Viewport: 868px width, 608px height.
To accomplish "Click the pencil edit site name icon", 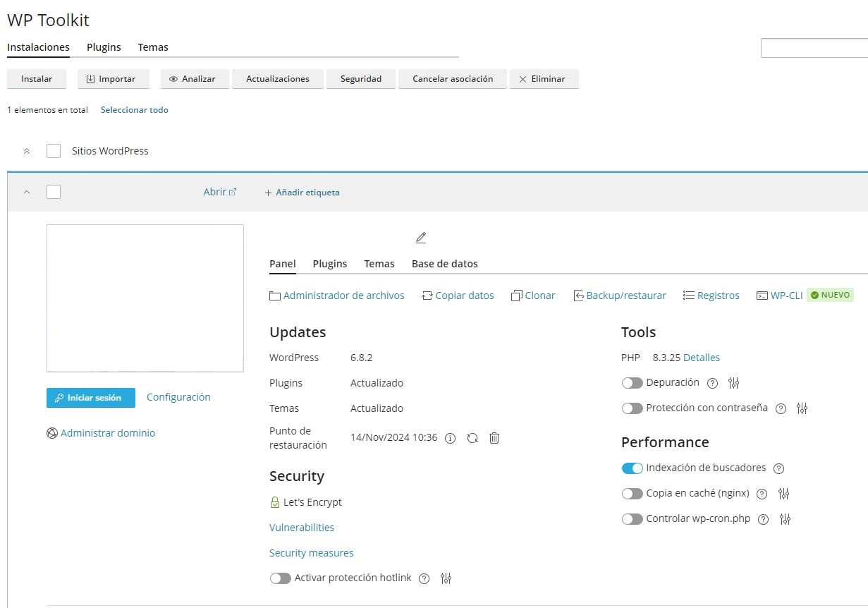I will pos(421,238).
